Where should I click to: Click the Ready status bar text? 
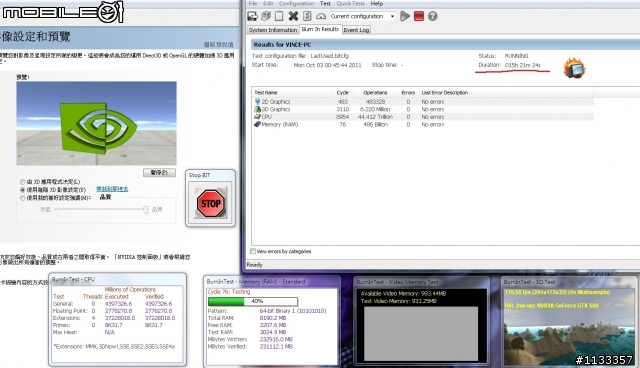click(x=255, y=265)
